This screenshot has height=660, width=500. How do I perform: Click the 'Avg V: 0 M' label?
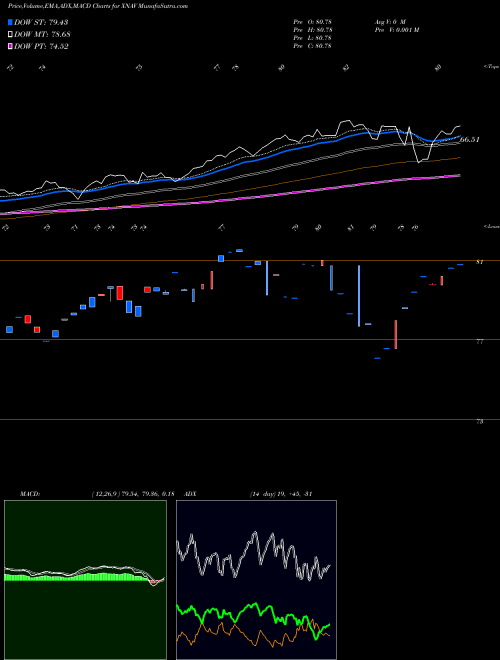click(x=389, y=22)
